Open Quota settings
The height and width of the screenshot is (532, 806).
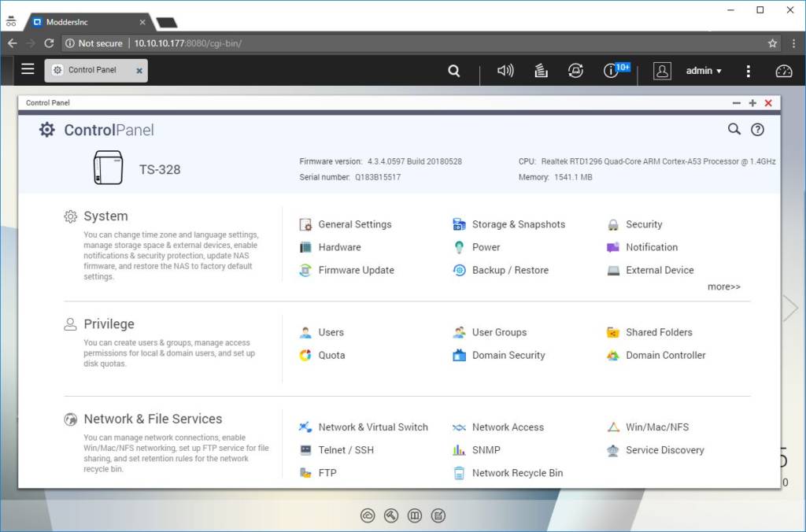click(322, 355)
